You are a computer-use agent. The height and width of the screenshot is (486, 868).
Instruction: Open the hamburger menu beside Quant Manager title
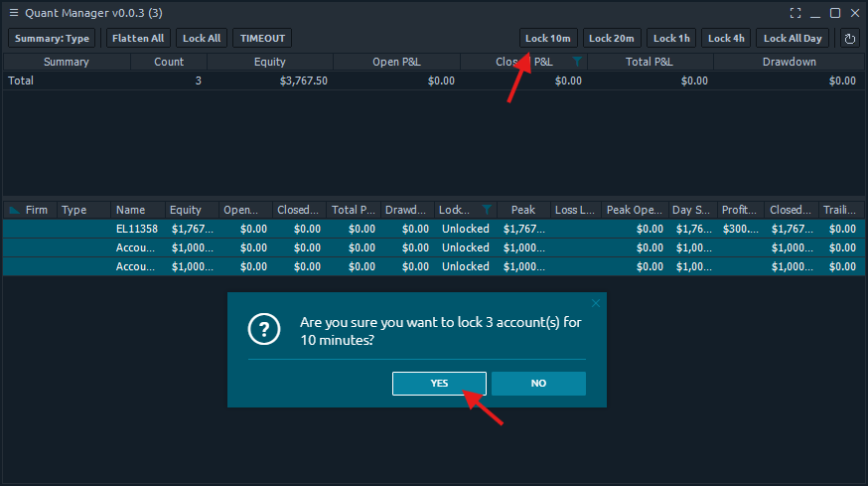click(x=13, y=13)
